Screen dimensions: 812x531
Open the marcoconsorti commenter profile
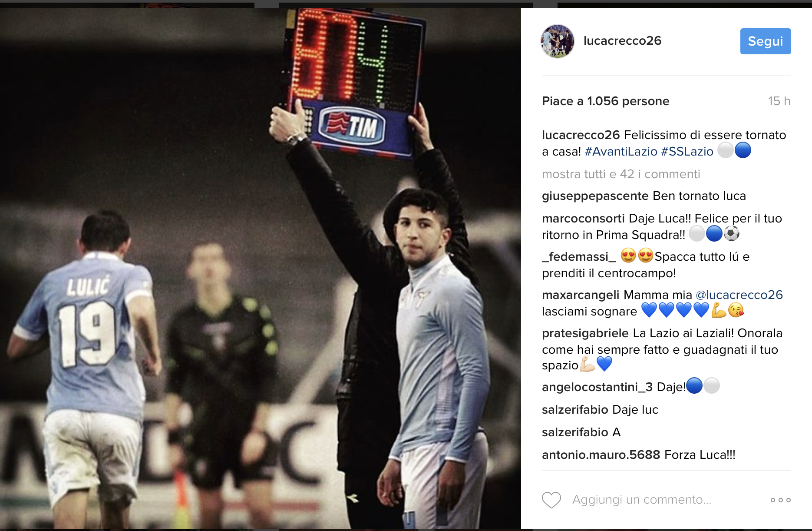pyautogui.click(x=583, y=218)
